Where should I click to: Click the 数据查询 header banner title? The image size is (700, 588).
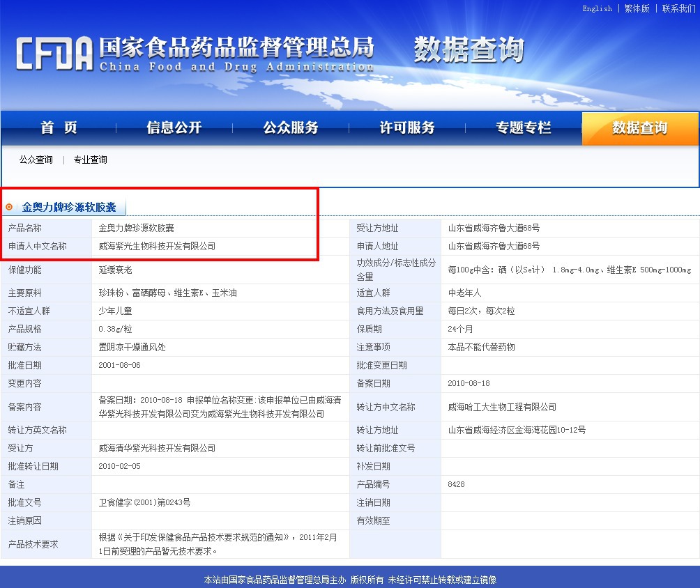pos(469,50)
